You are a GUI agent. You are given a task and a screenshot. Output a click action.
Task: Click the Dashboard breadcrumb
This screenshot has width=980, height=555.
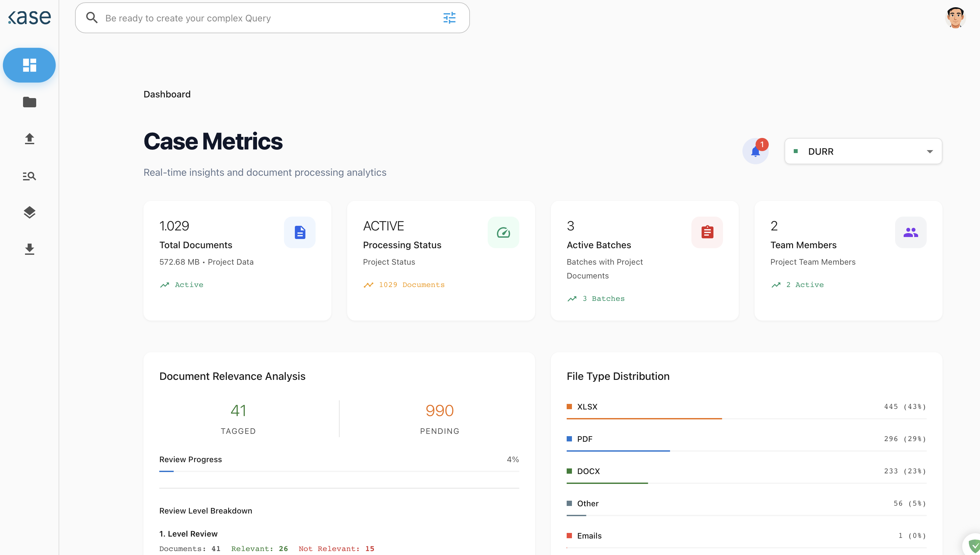pyautogui.click(x=167, y=94)
